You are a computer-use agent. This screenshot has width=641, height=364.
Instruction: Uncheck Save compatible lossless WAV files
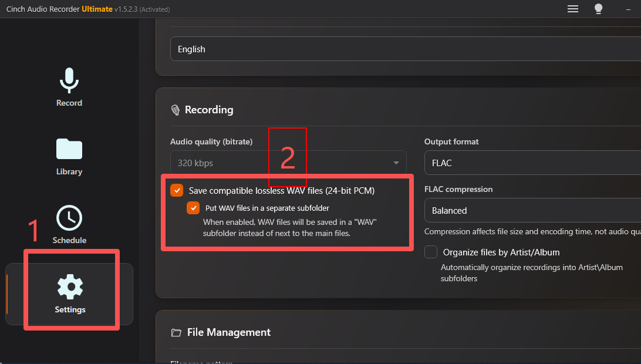point(177,190)
